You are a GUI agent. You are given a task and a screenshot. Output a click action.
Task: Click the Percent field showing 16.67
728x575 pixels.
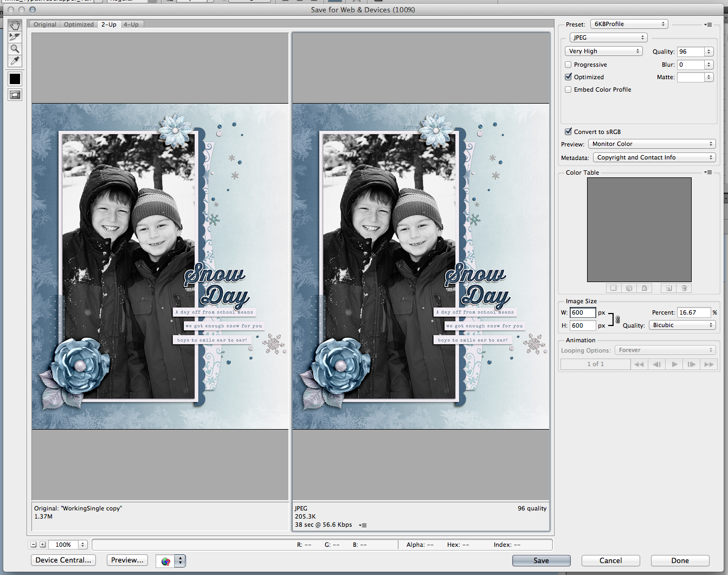click(x=694, y=312)
